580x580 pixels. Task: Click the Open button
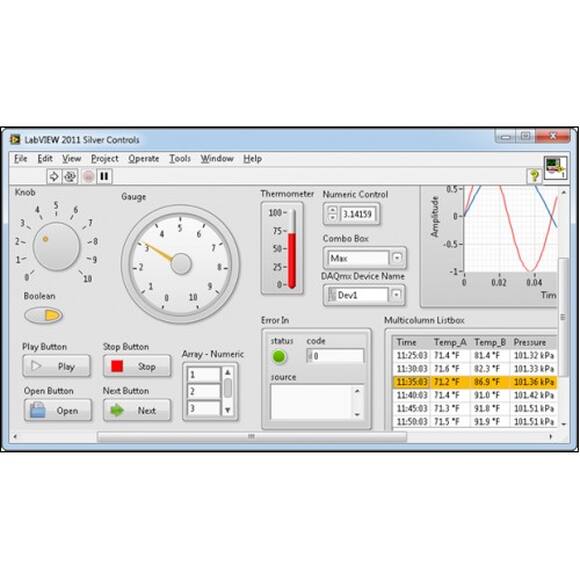[x=58, y=410]
